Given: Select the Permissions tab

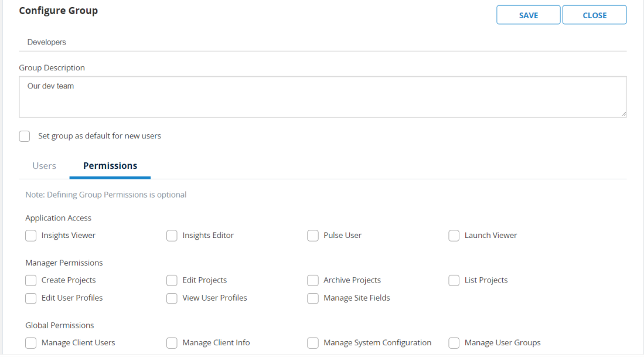Looking at the screenshot, I should (x=110, y=166).
